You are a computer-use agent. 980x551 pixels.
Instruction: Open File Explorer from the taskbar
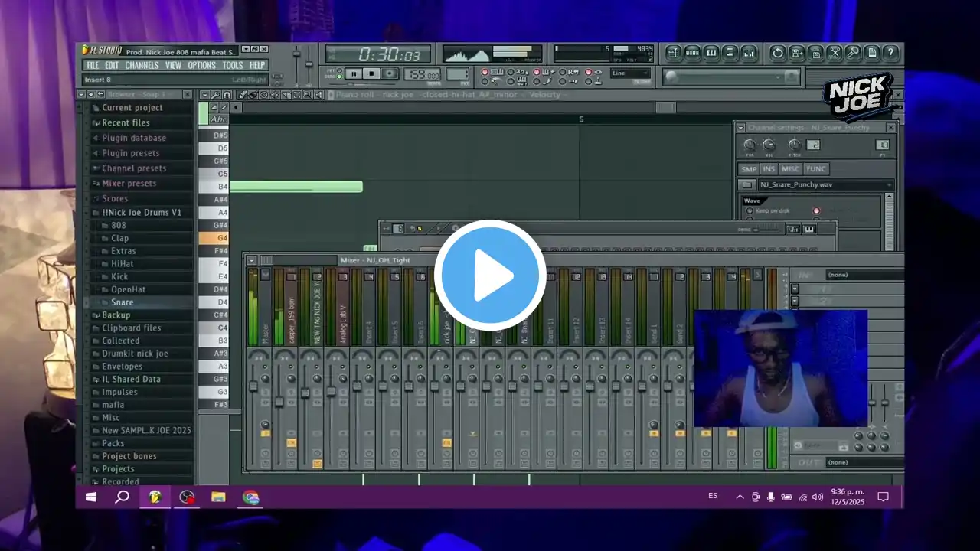click(x=219, y=497)
